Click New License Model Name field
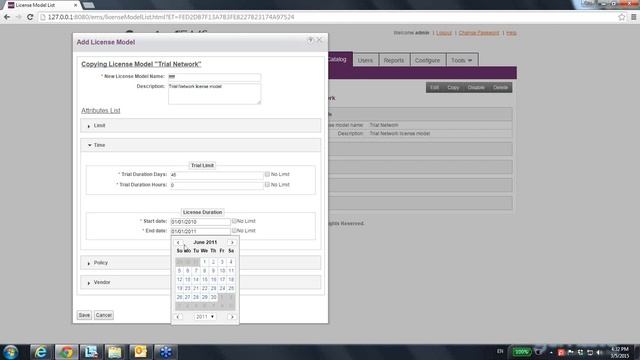Screen dimensions: 640x360 [x=214, y=77]
